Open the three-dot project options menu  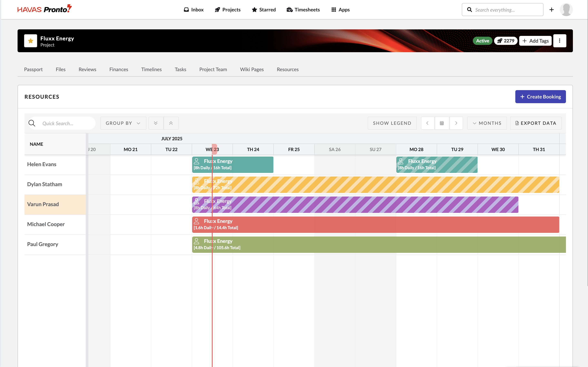click(x=560, y=41)
